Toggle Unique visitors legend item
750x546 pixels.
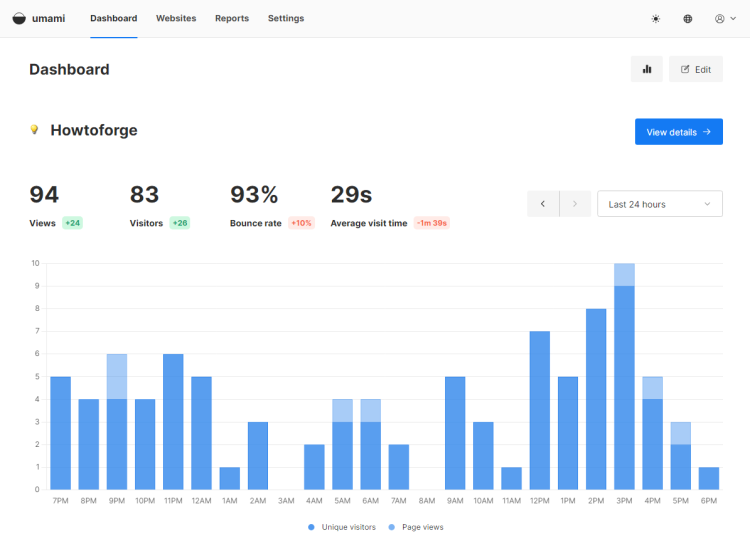click(x=342, y=527)
